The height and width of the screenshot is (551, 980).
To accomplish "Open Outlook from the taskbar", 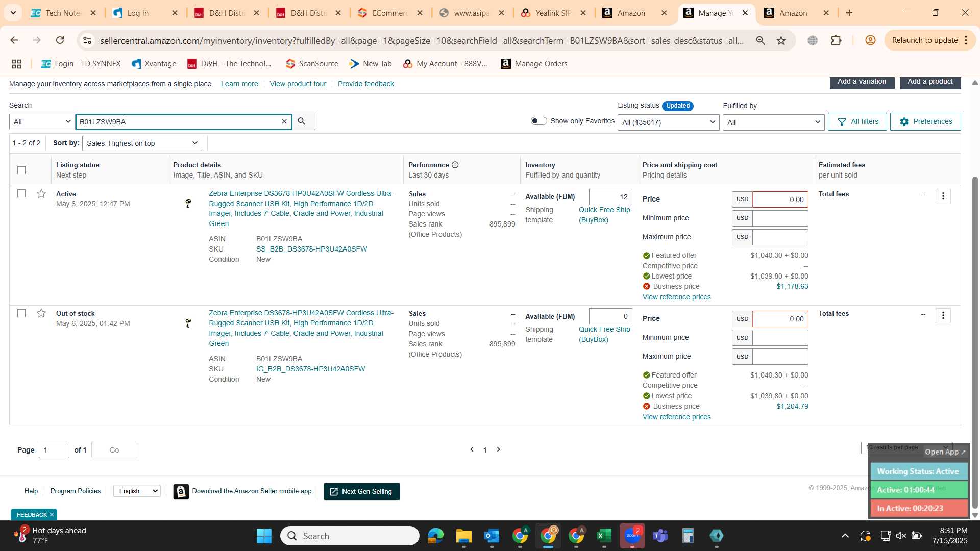I will (492, 536).
